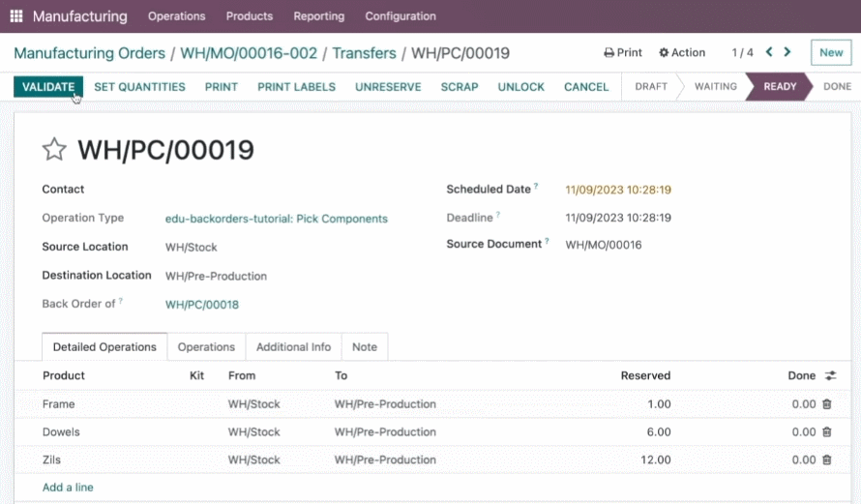Viewport: 861px width, 504px height.
Task: Click the record pager 1 / 4
Action: (742, 52)
